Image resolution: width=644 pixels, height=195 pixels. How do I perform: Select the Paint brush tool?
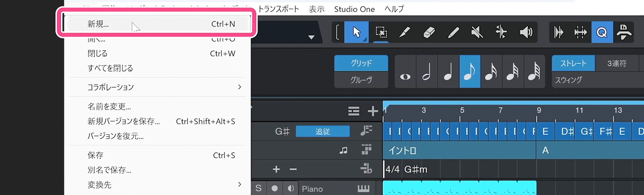point(405,32)
